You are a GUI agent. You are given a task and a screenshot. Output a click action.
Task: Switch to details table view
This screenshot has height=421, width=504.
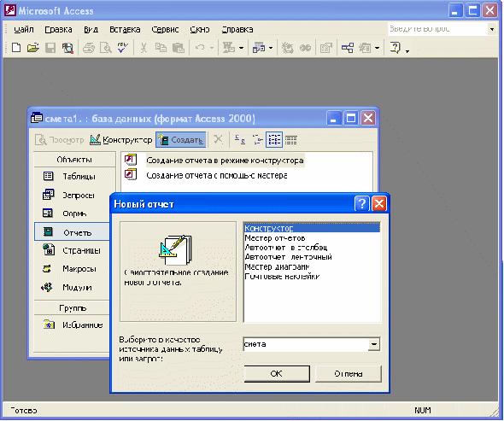pos(291,139)
